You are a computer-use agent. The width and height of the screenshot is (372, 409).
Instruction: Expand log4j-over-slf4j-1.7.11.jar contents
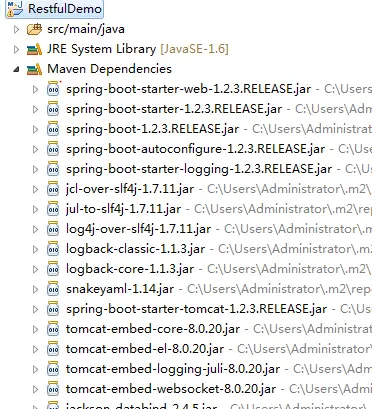[x=35, y=229]
